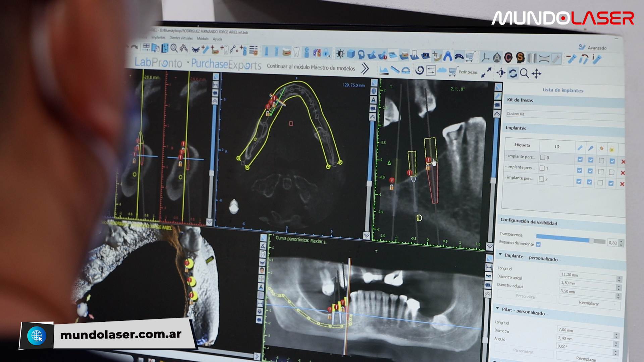Click the PurchaseExports link
This screenshot has width=644, height=362.
226,65
